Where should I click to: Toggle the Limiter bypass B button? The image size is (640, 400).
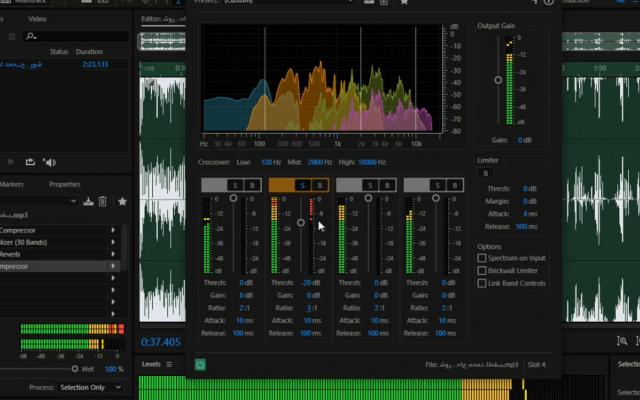(485, 173)
